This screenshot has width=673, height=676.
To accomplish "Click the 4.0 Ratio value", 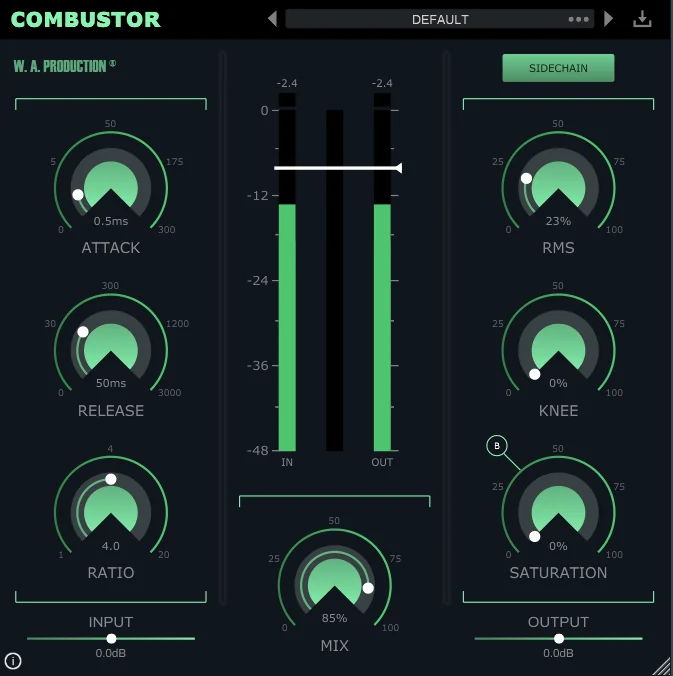I will 111,546.
